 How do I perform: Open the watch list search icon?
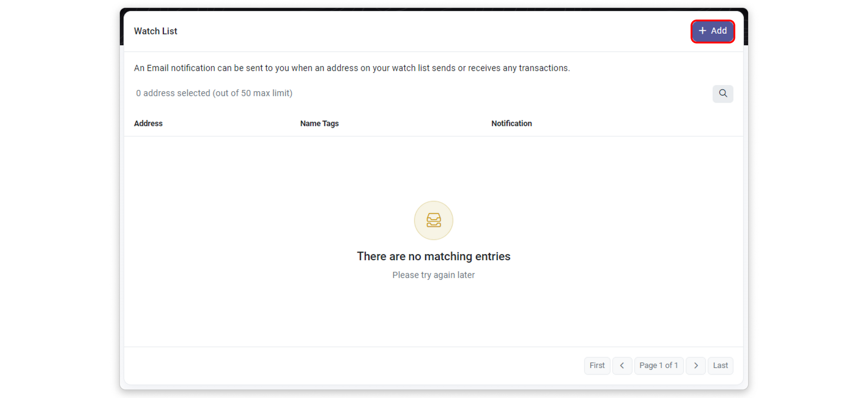(723, 93)
